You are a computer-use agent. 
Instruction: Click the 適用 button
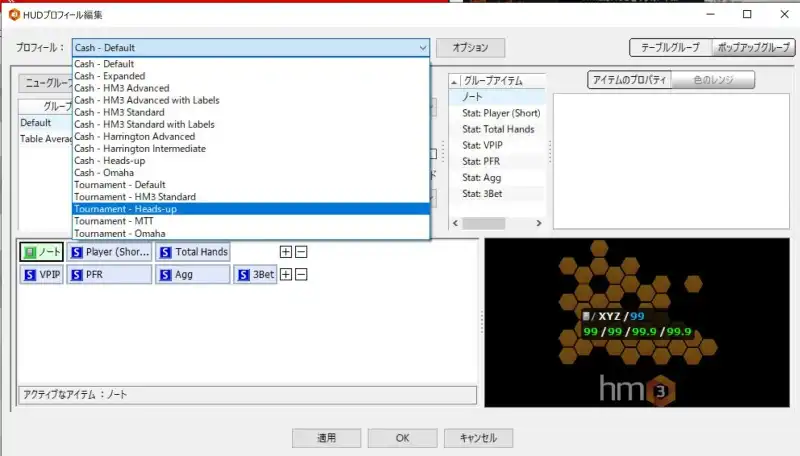click(x=326, y=438)
